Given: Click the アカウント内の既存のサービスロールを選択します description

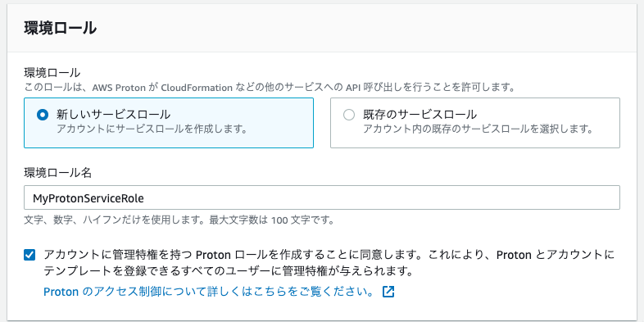Looking at the screenshot, I should [x=478, y=129].
